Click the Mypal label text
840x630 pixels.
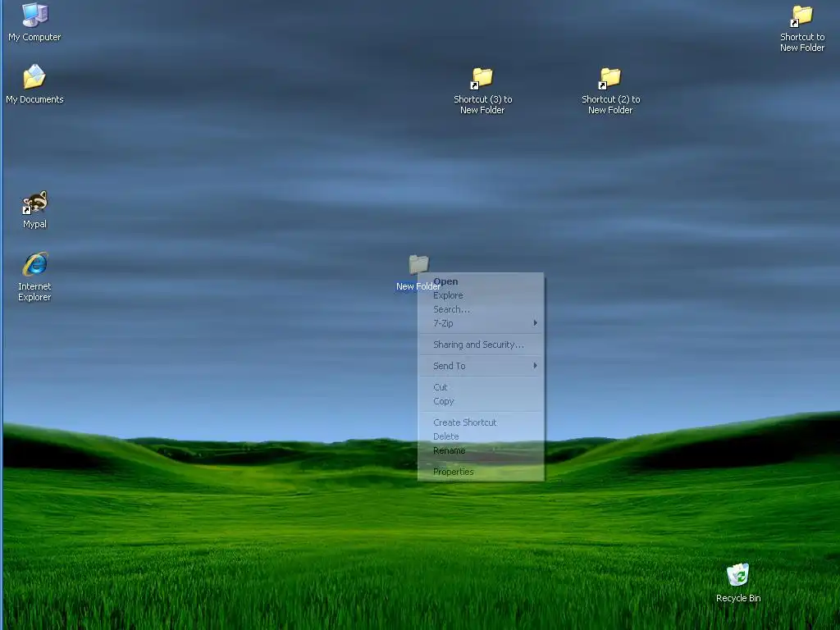[x=34, y=224]
